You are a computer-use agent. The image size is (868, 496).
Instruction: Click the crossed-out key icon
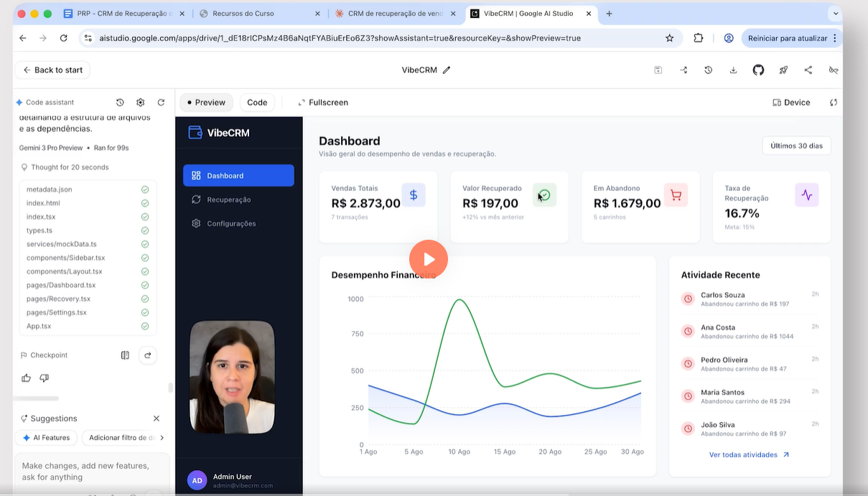(834, 70)
